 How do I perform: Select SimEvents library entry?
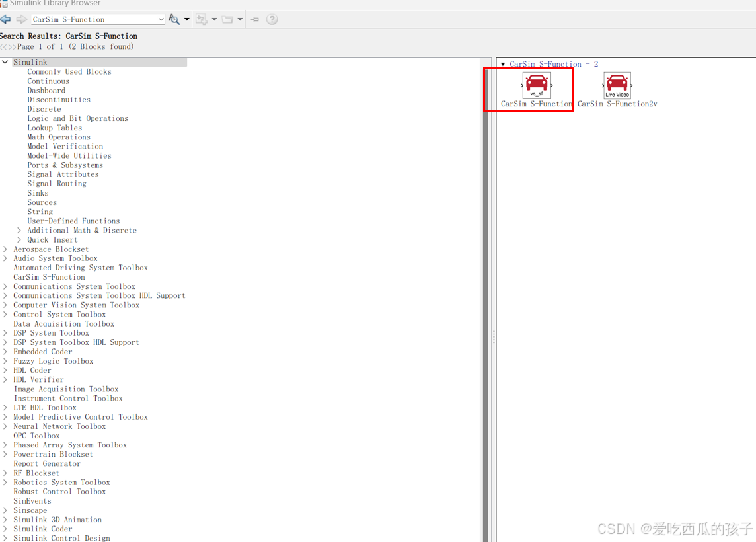coord(32,501)
